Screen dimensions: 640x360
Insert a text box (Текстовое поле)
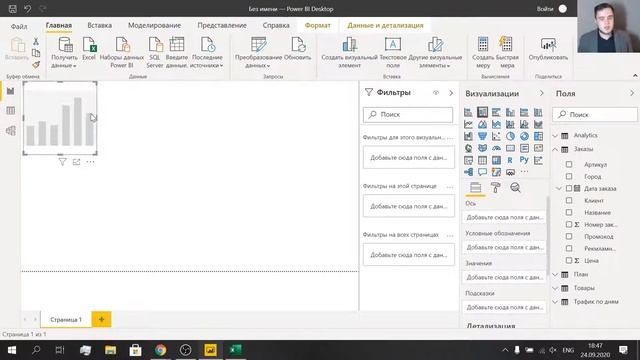(393, 52)
